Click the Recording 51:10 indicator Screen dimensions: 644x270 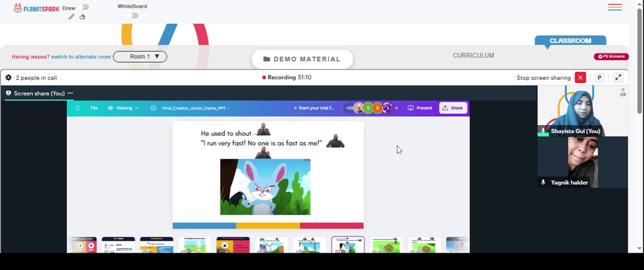tap(287, 77)
